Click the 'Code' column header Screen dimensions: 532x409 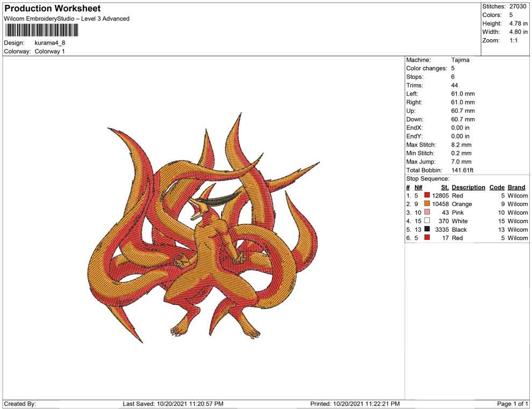[497, 187]
